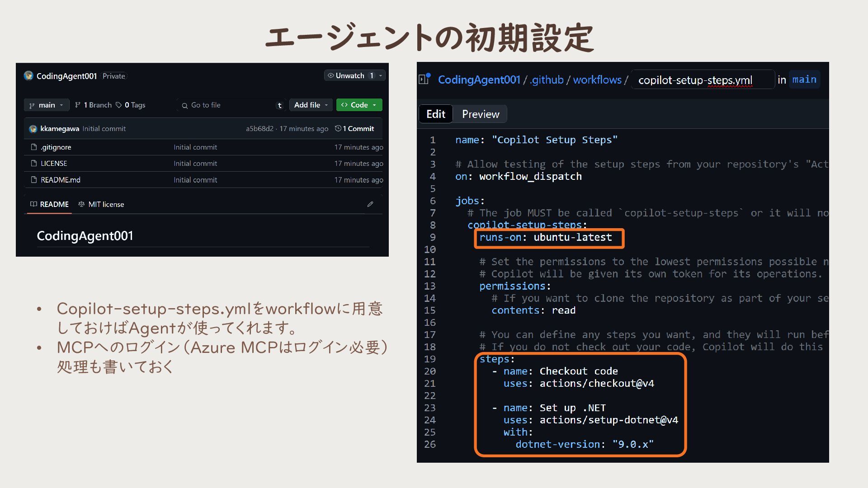868x488 pixels.
Task: Click the .github breadcrumb link
Action: (547, 80)
